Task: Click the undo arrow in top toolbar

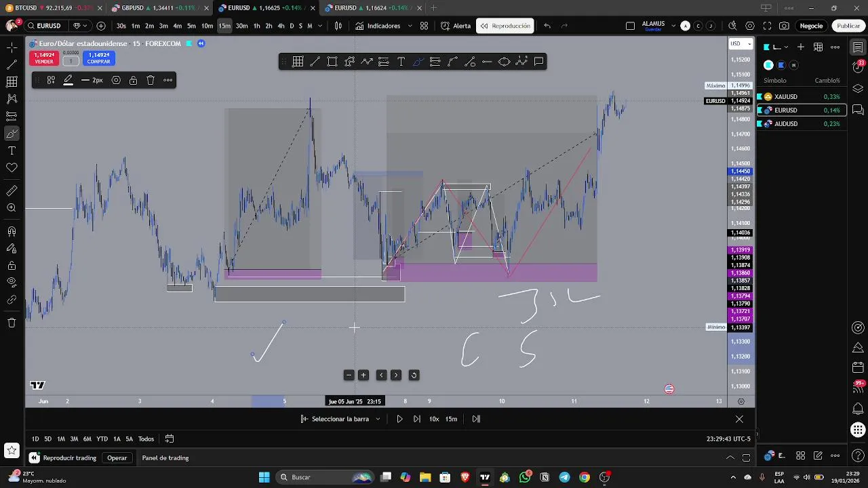Action: (547, 26)
